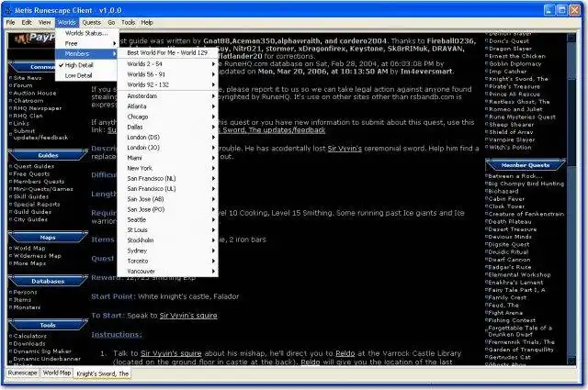Open Big Chompy Bird Hunting guide

point(526,184)
